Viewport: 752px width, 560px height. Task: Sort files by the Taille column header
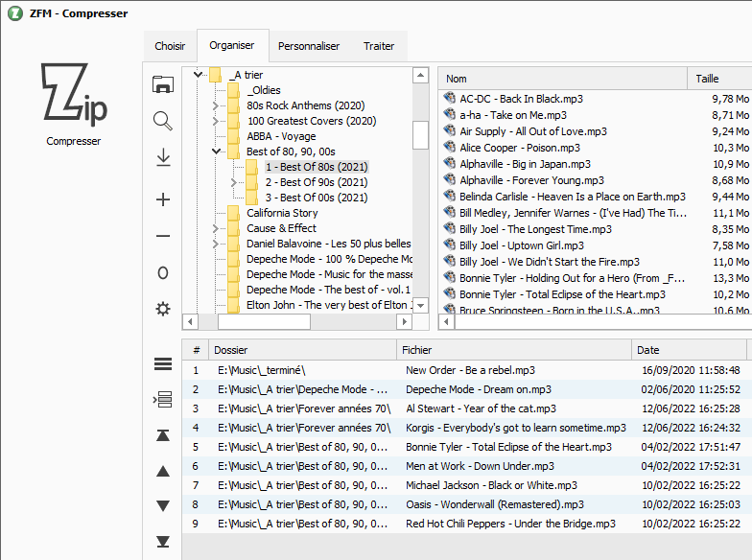(x=719, y=79)
